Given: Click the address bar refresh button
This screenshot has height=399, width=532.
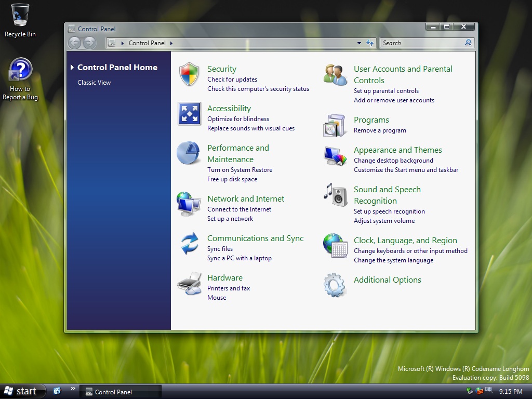Looking at the screenshot, I should click(370, 43).
